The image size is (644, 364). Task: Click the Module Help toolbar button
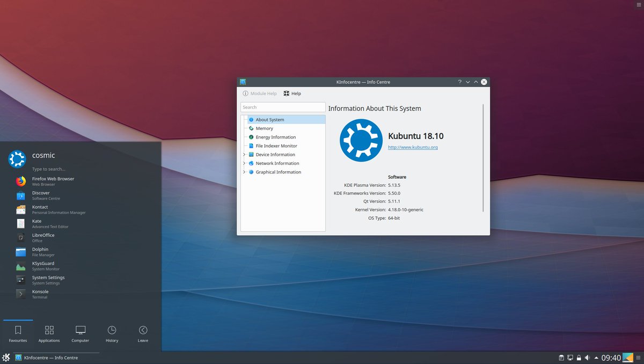point(260,93)
